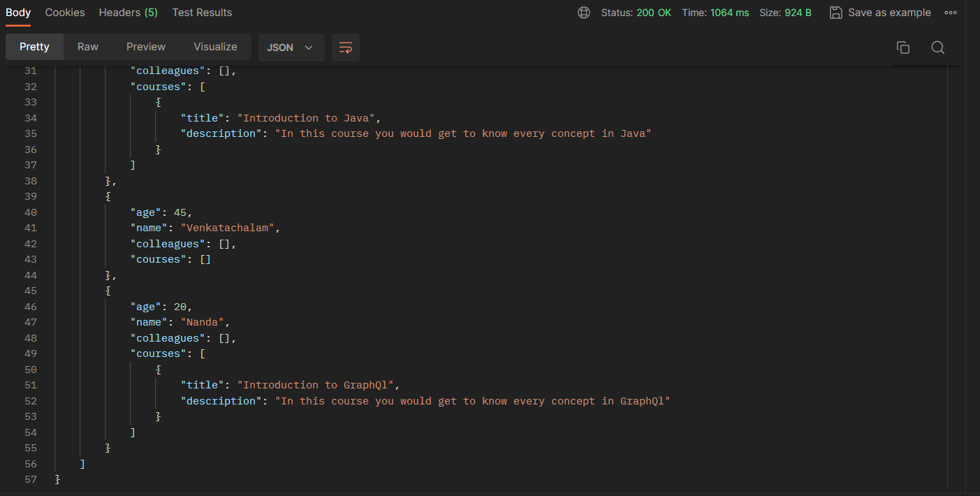Open the Cookies tab
Viewport: 980px width, 496px height.
point(64,12)
